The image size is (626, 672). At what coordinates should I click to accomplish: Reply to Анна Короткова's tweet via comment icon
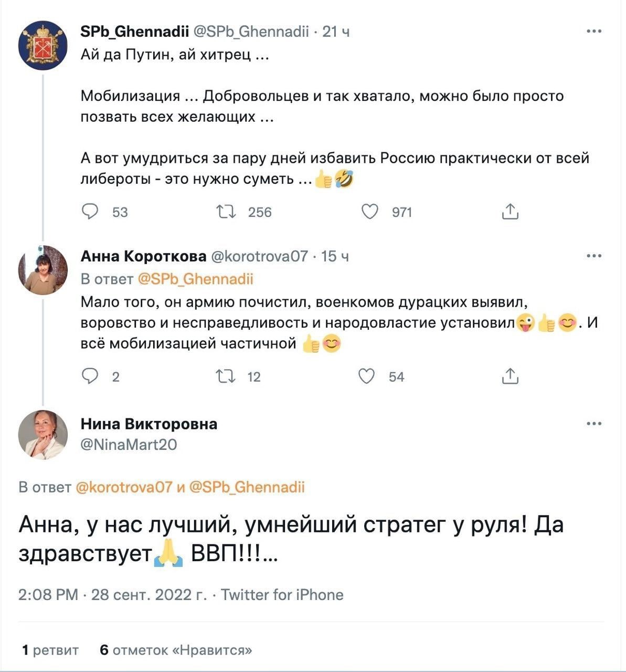[90, 376]
